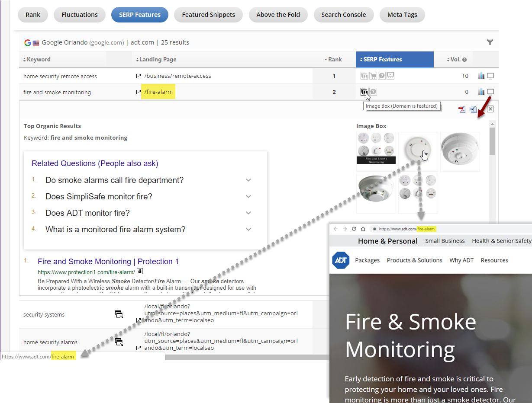The width and height of the screenshot is (532, 403).
Task: Click Why ADT on ADT site
Action: (x=461, y=260)
